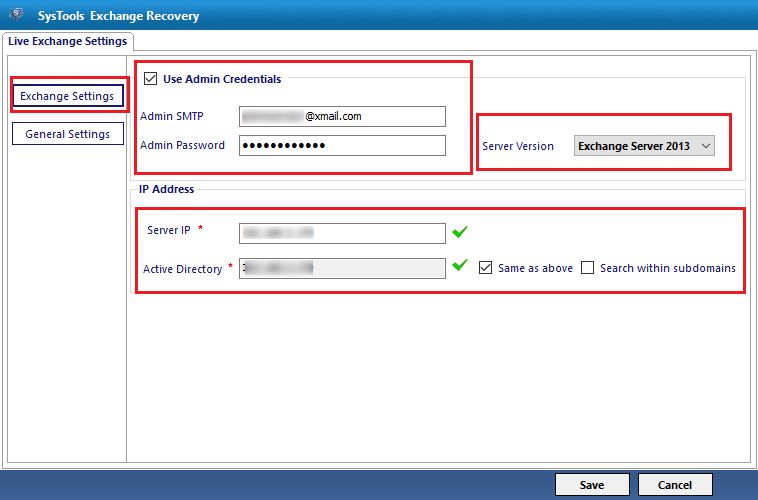Switch to Live Exchange Settings tab

pos(68,41)
